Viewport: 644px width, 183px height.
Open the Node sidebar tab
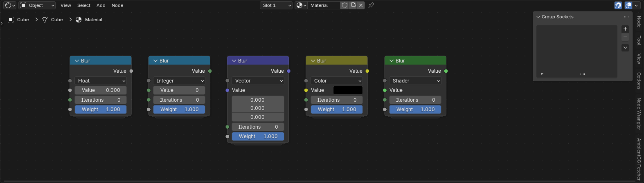(x=639, y=21)
